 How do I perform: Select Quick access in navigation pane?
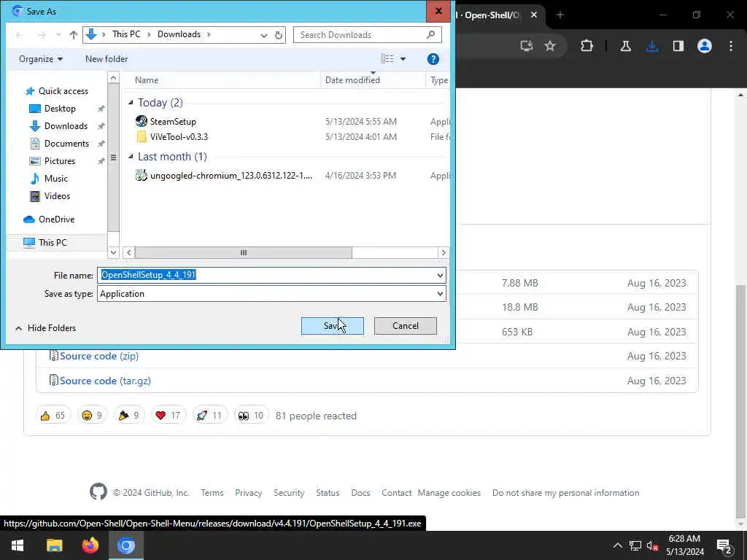click(x=63, y=91)
